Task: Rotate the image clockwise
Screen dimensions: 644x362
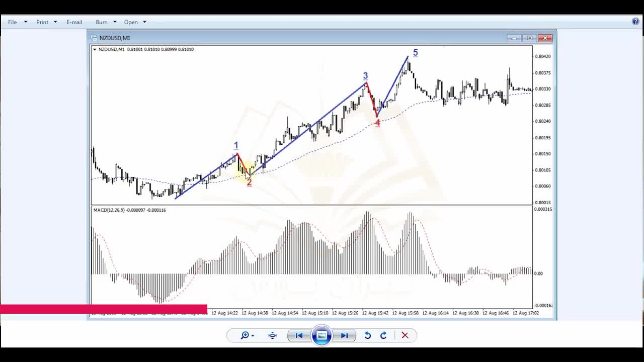Action: pos(383,335)
